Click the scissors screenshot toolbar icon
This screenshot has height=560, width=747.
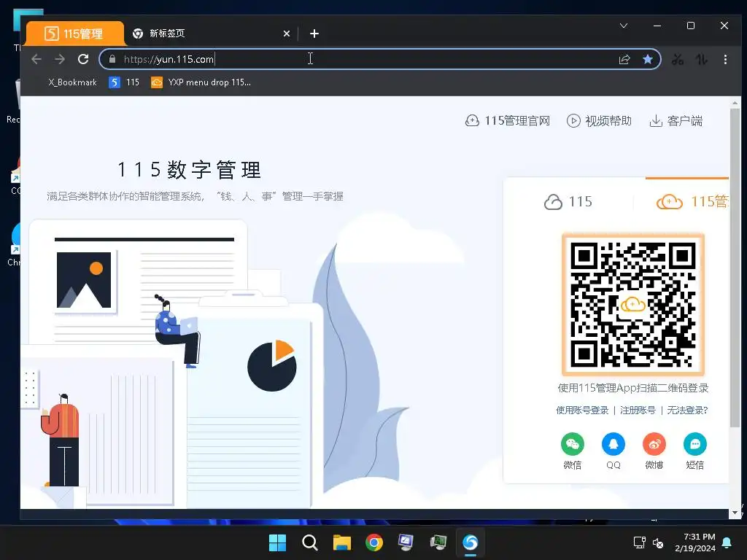point(678,59)
